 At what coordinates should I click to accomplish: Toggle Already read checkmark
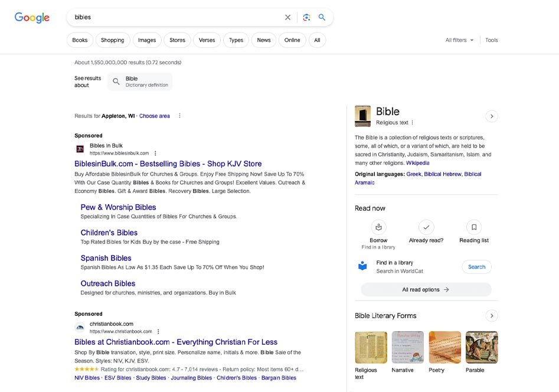[x=426, y=227]
